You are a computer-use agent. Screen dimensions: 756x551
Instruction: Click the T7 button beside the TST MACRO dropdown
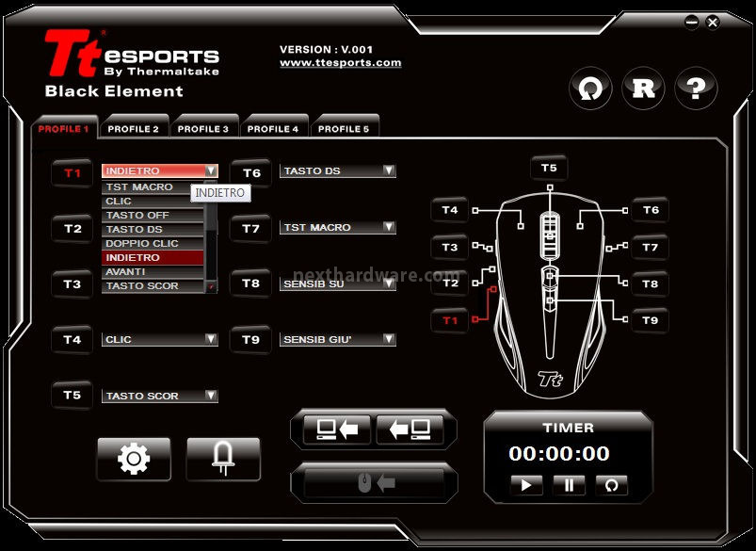point(250,229)
